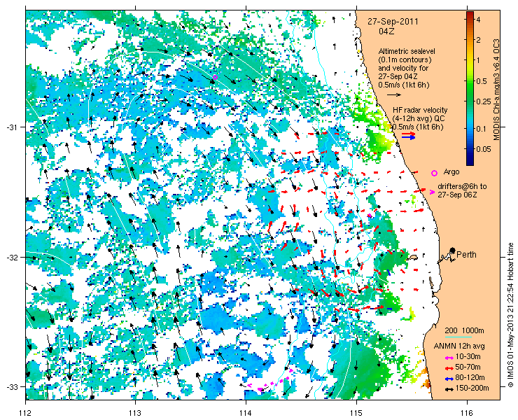Image resolution: width=518 pixels, height=420 pixels.
Task: Click the '80-120m' depth label
Action: [x=470, y=378]
